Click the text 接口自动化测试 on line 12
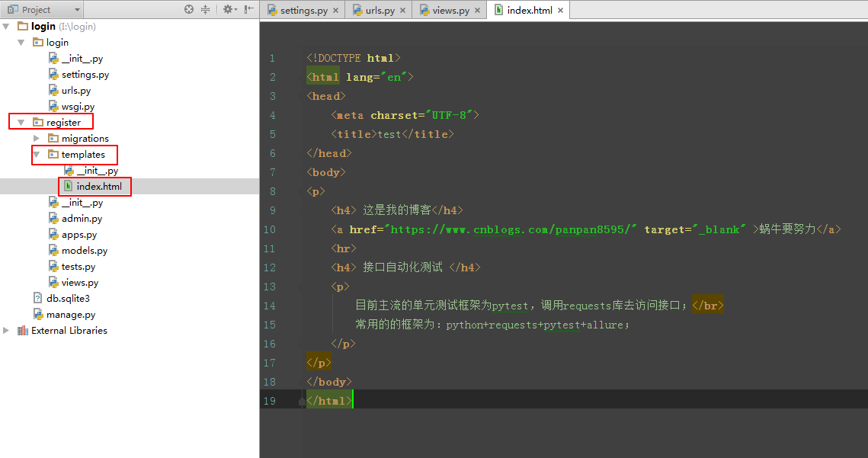The width and height of the screenshot is (868, 458). point(402,268)
